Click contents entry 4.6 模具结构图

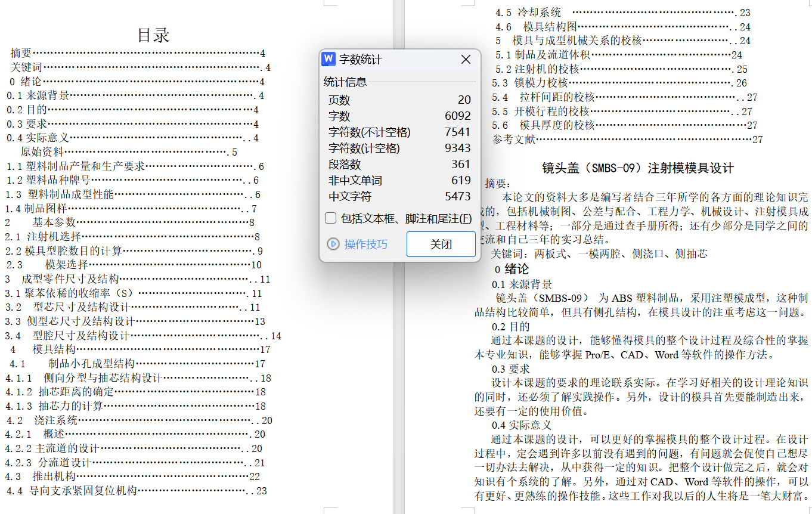point(623,27)
